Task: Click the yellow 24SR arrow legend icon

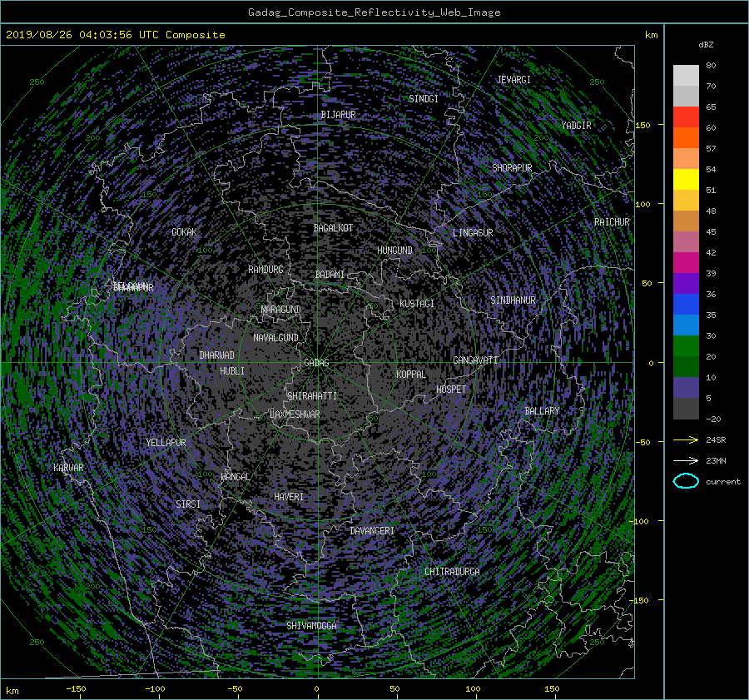Action: [x=686, y=440]
